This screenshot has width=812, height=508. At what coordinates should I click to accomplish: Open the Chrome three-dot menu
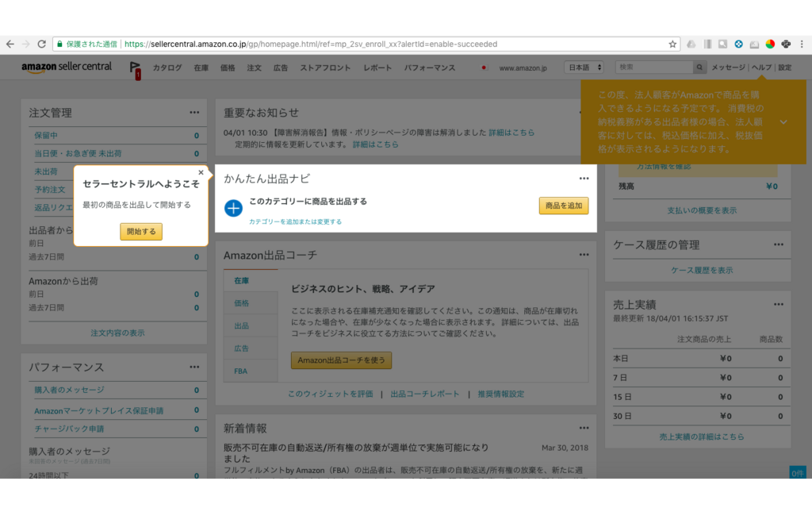(x=802, y=44)
